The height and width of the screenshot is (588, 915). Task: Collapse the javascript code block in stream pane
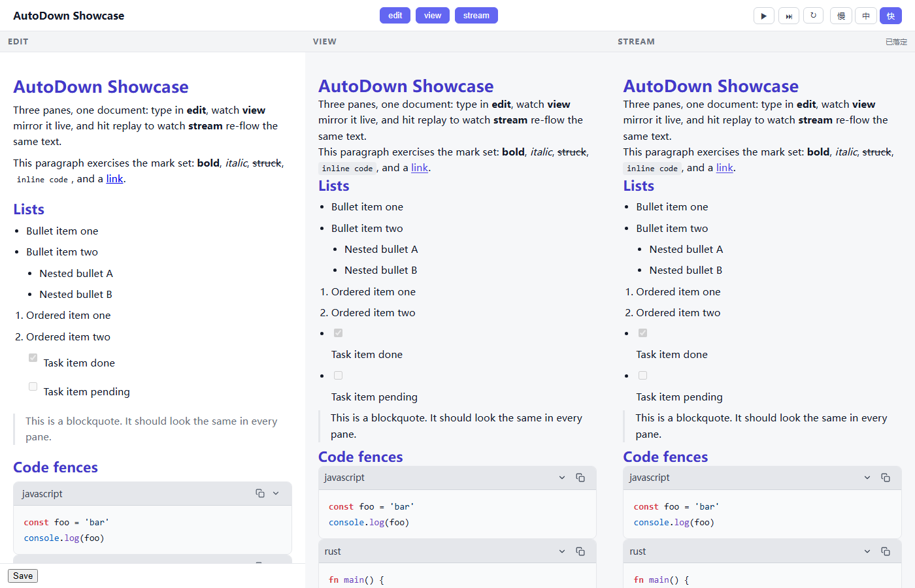click(x=867, y=478)
